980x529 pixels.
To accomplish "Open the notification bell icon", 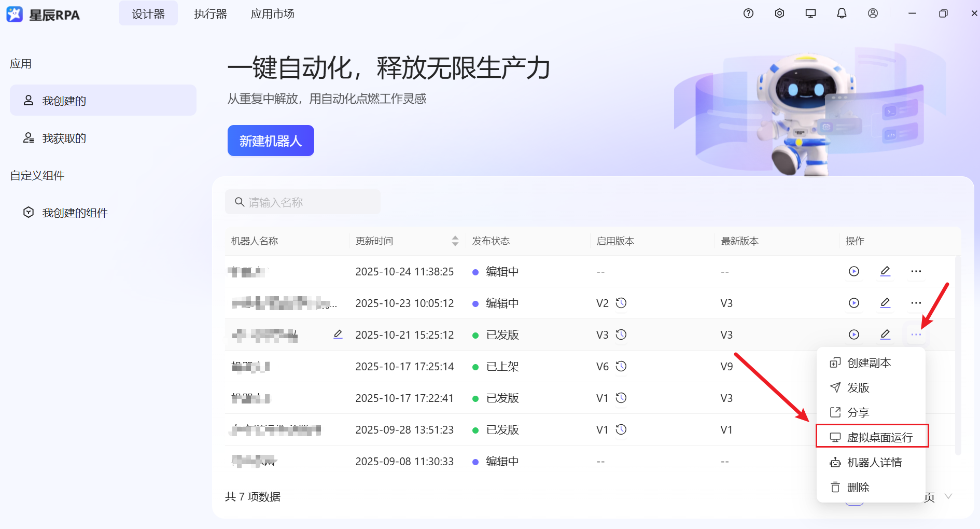I will click(x=842, y=13).
